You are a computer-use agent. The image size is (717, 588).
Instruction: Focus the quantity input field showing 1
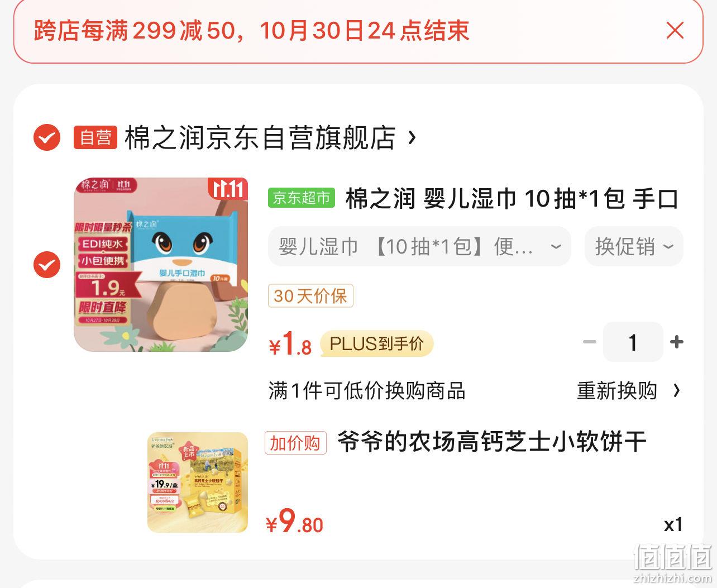[633, 342]
